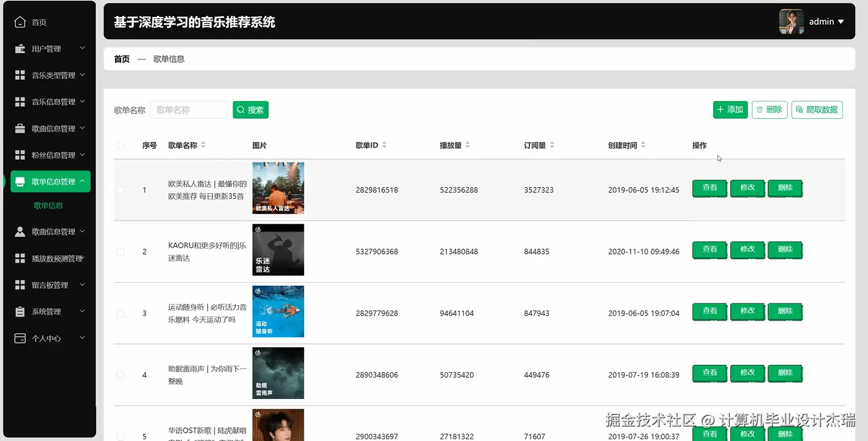Edit the 欧美私人雷达 playlist with 修改
Screen dimensions: 868x441
pyautogui.click(x=747, y=188)
